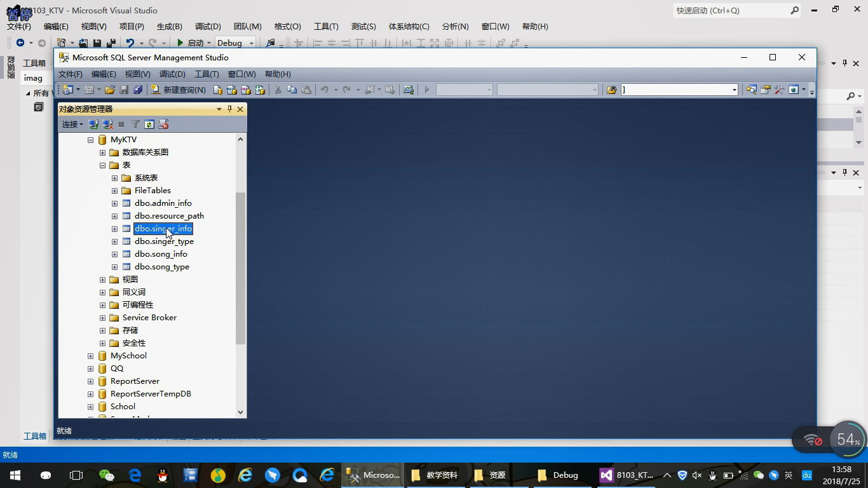Open the 教学资料 folder taskbar button

[435, 475]
